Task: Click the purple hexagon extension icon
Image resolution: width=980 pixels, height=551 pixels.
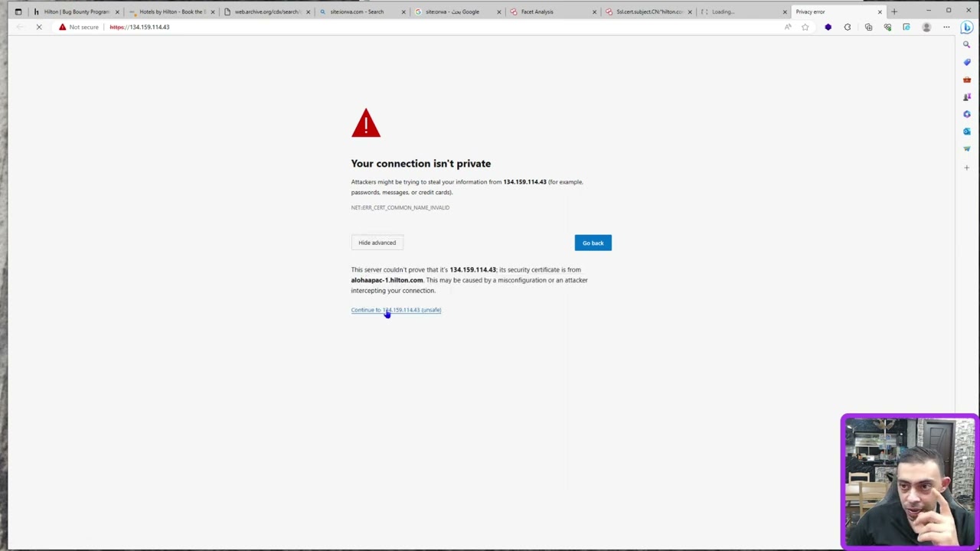Action: click(828, 27)
